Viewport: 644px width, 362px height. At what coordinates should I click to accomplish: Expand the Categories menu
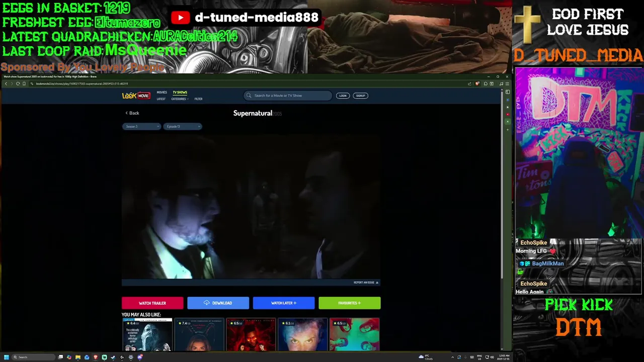(x=180, y=99)
